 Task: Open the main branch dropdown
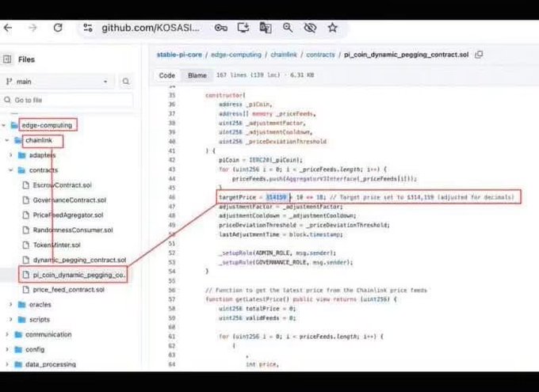pyautogui.click(x=57, y=82)
